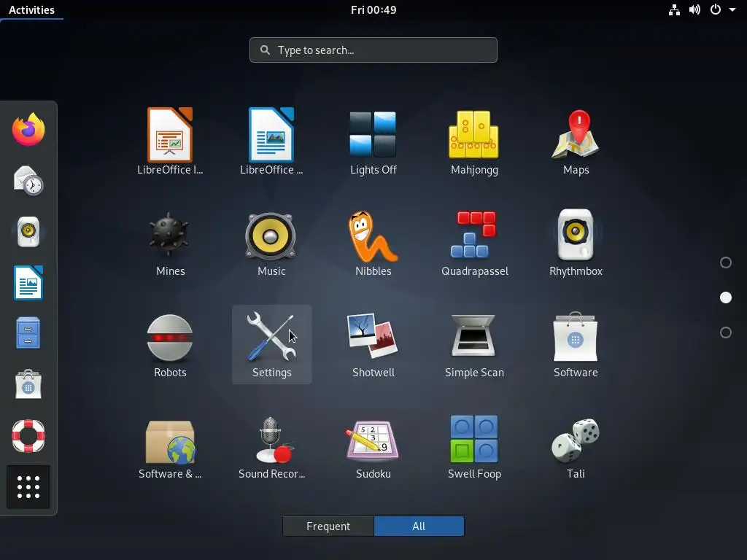
Task: Start Sudoku
Action: click(373, 446)
